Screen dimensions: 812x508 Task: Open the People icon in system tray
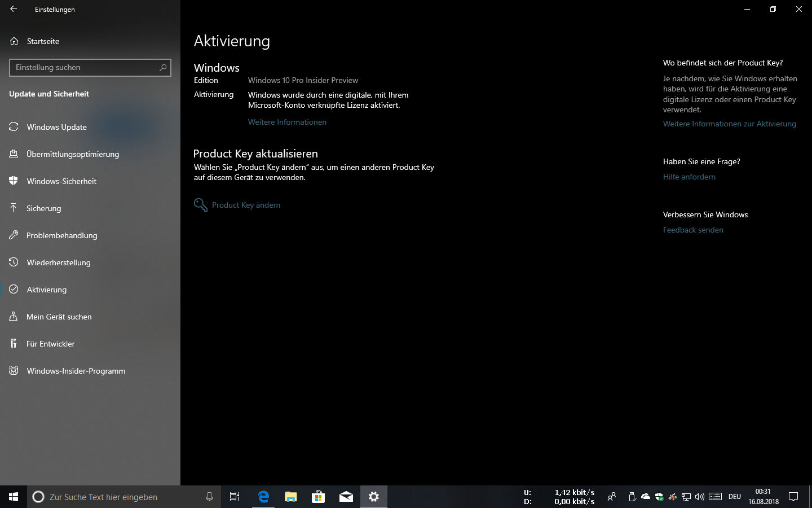point(611,497)
